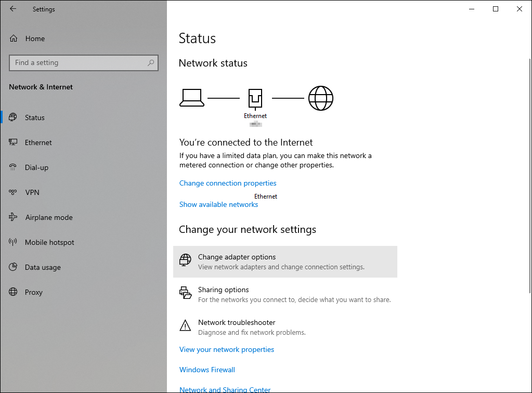Select Airplane mode in sidebar
Viewport: 532px width, 393px height.
(x=48, y=217)
